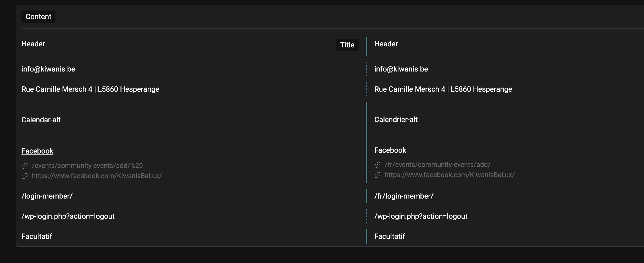Viewport: 644px width, 263px height.
Task: Click the source /events/community-events/add/%20 URL
Action: point(87,166)
